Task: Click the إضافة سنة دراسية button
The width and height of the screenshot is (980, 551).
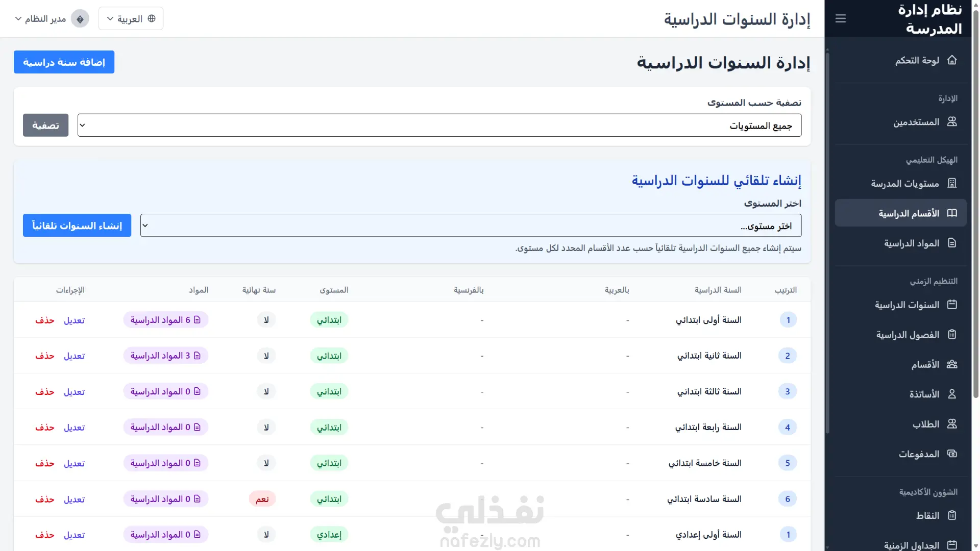Action: pos(64,62)
